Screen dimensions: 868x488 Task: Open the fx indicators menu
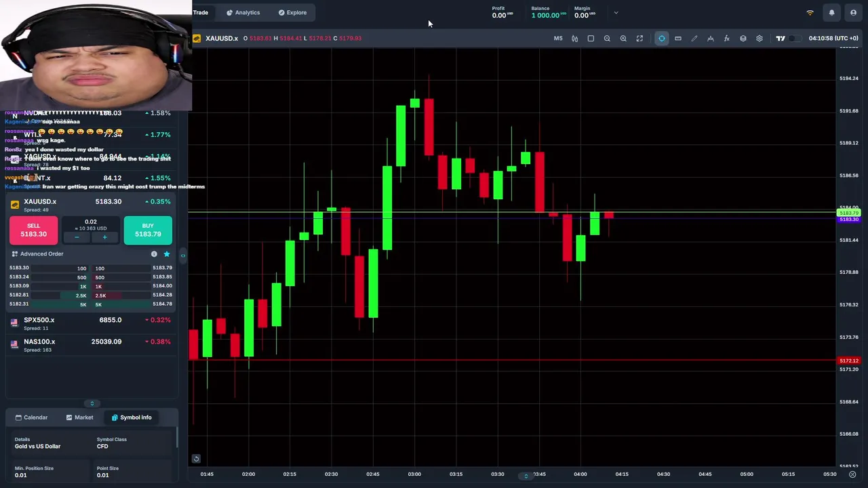[727, 39]
